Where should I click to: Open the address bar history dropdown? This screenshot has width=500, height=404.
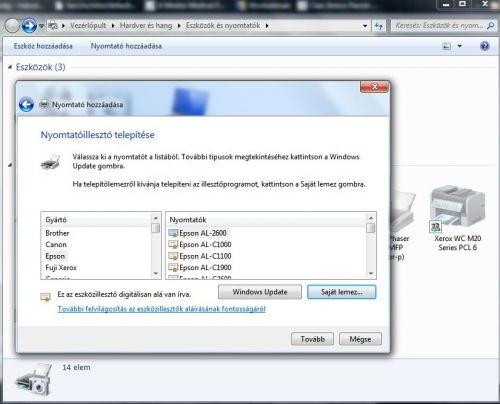tap(365, 26)
